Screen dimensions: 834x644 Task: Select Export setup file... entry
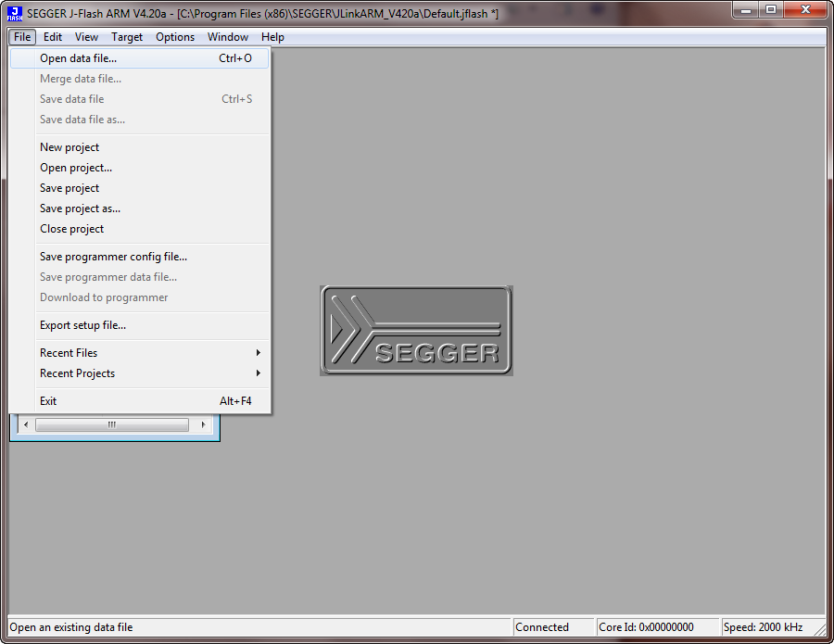[x=82, y=325]
